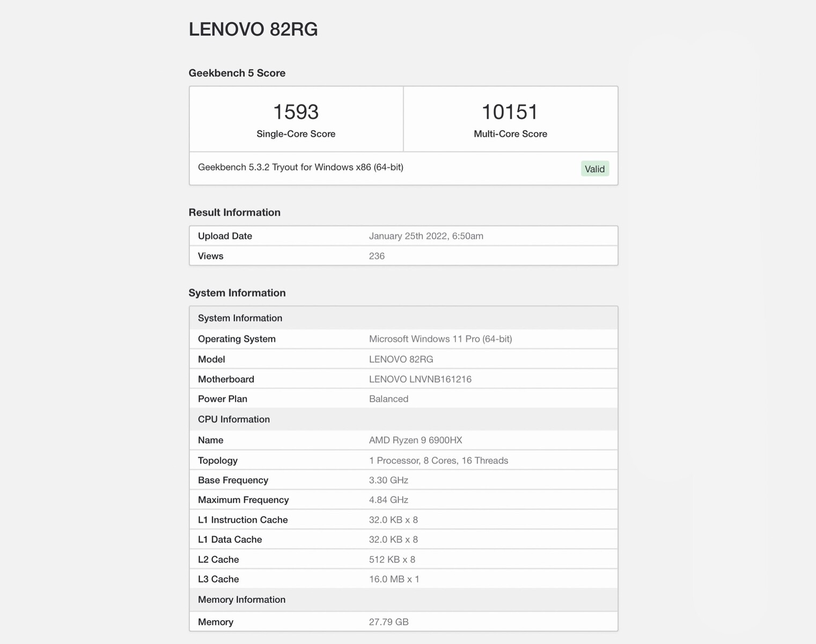Click 1 Processor, 8 Cores, 16 Threads value
816x644 pixels.
pos(438,460)
